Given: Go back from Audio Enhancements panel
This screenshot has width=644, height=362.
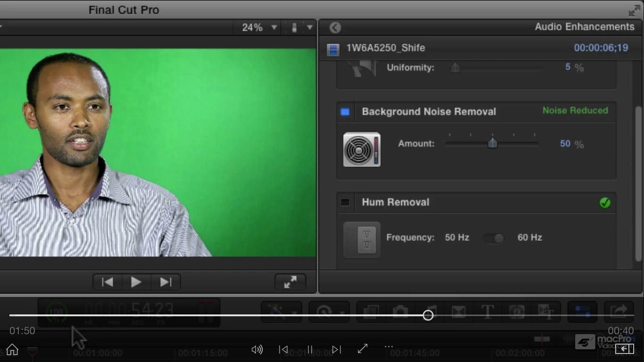Looking at the screenshot, I should 335,27.
